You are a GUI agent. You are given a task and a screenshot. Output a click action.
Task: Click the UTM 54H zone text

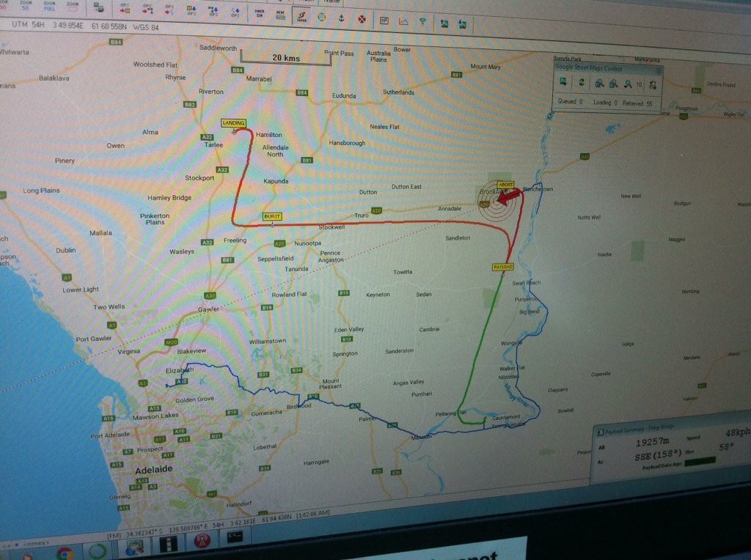(x=29, y=24)
